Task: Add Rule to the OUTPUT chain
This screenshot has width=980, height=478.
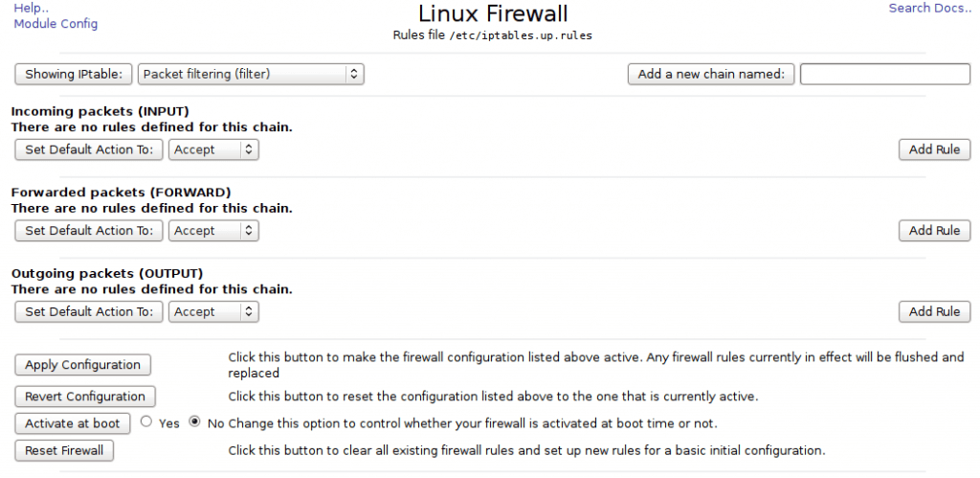Action: (x=934, y=311)
